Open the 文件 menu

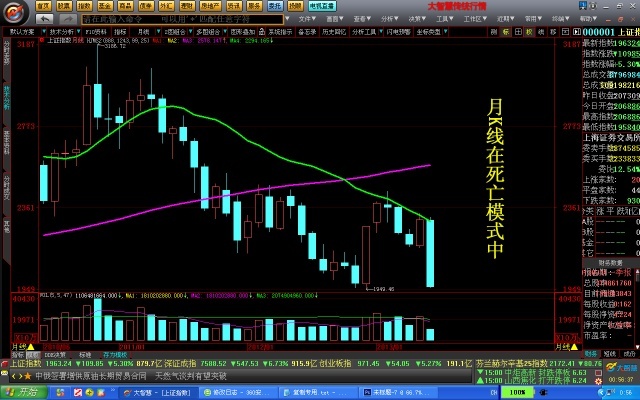(307, 19)
